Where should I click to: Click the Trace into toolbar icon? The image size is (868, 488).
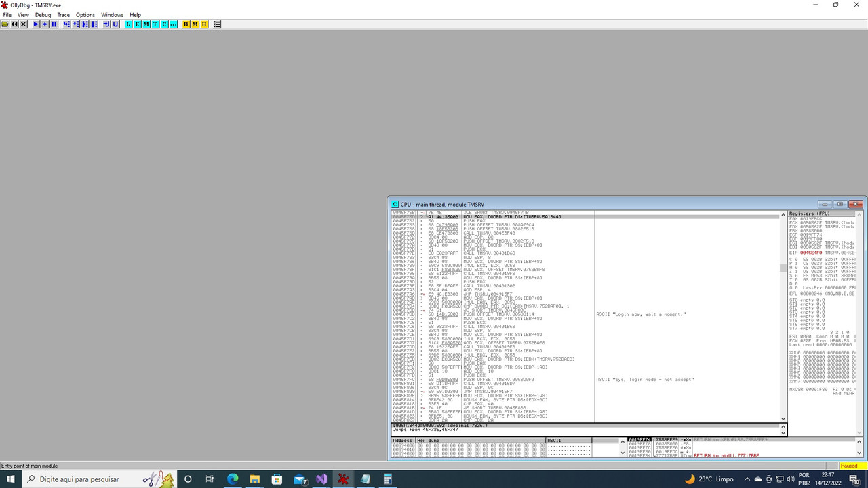pos(85,24)
